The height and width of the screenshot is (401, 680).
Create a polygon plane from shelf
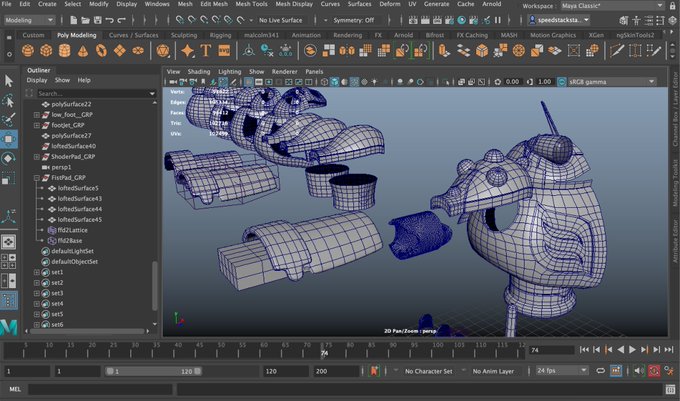(x=120, y=51)
